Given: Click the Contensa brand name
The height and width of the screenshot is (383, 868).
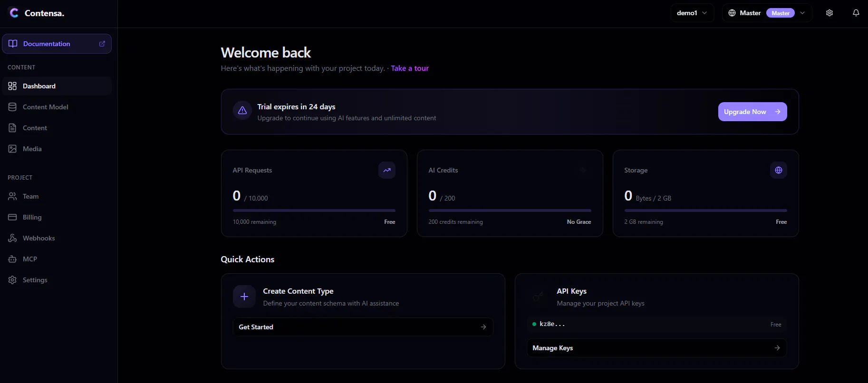Looking at the screenshot, I should 44,13.
